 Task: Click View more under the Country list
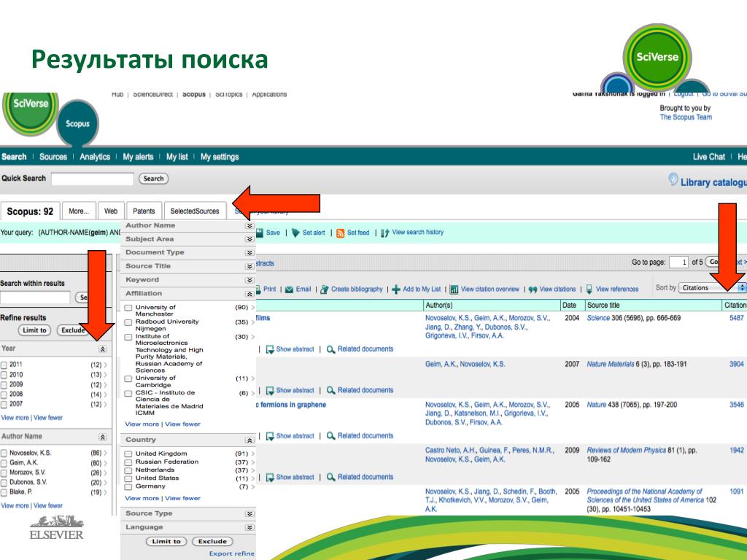tap(142, 498)
